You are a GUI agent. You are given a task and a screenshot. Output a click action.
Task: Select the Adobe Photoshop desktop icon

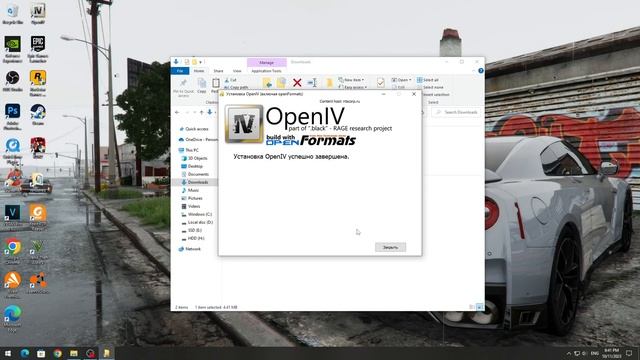click(x=13, y=117)
